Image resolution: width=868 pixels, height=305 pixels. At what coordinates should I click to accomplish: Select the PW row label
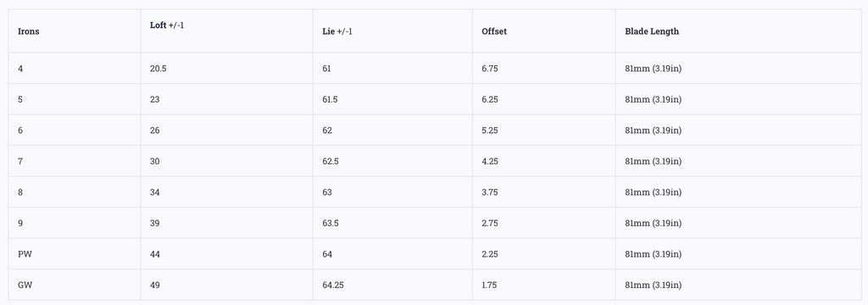[x=24, y=255]
